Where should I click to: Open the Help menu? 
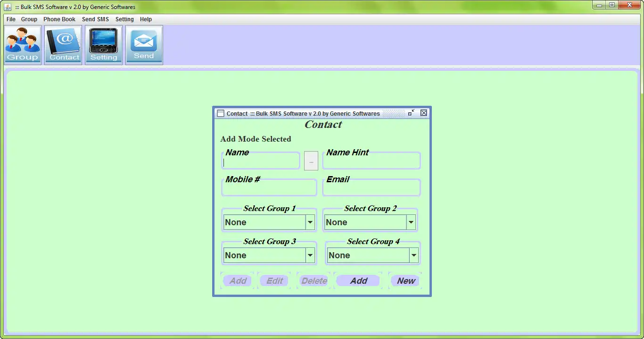tap(146, 19)
